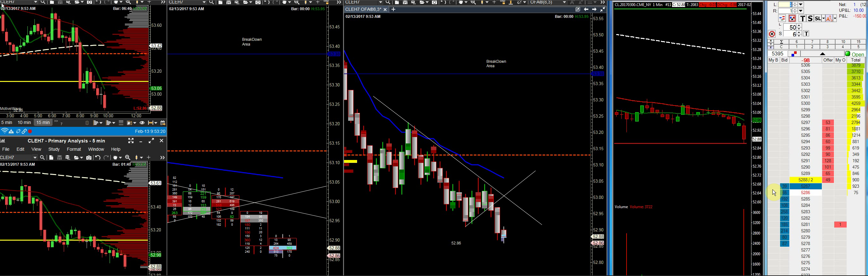Open the Edit menu

(x=21, y=149)
